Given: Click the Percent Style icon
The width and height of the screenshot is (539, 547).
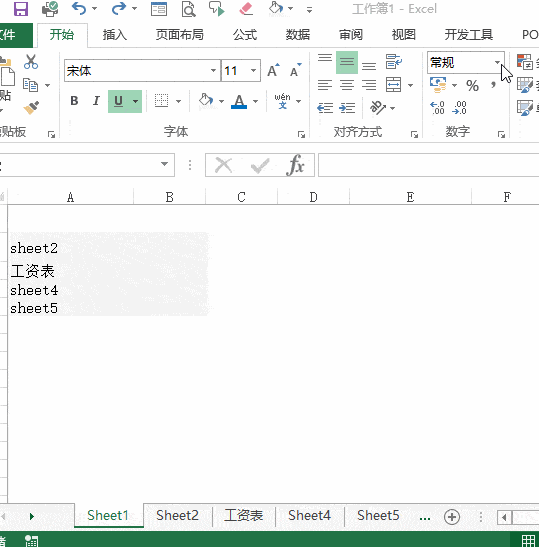Looking at the screenshot, I should [472, 85].
